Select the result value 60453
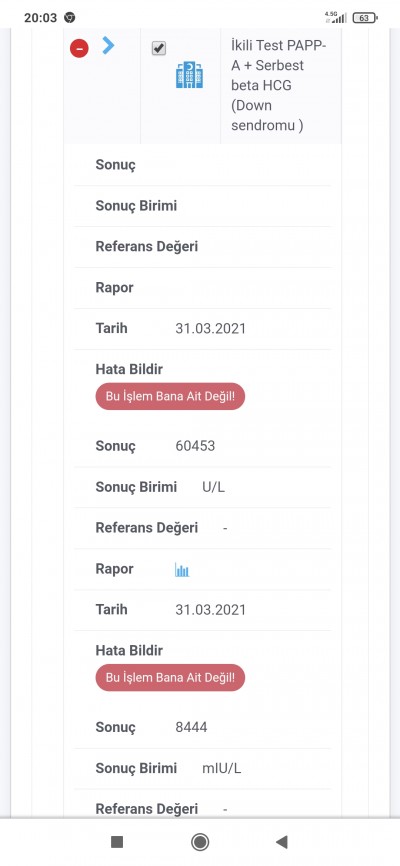Viewport: 400px width, 866px height. (x=195, y=446)
